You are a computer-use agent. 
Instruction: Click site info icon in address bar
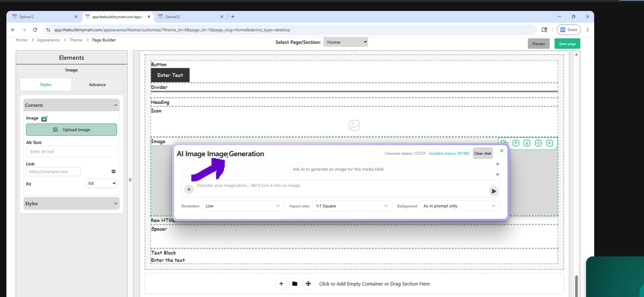48,30
